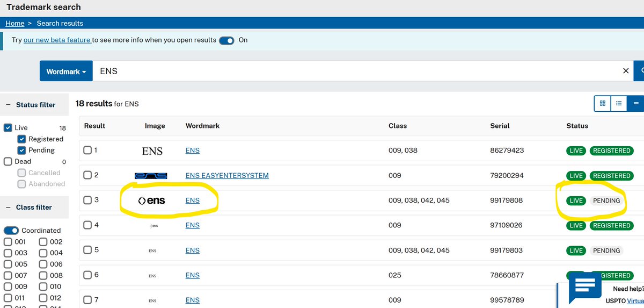644x308 pixels.
Task: Open ENS wordmark link for serial 99179803
Action: 192,250
